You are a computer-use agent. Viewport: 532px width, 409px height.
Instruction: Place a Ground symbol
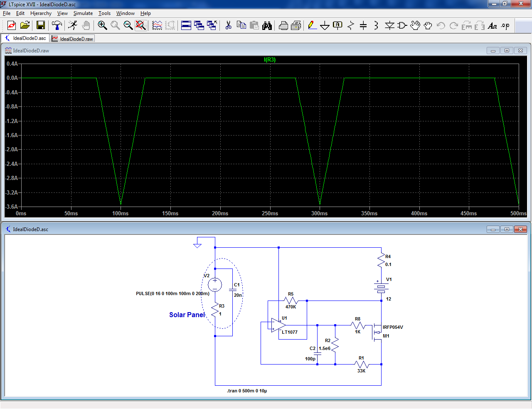pyautogui.click(x=325, y=26)
